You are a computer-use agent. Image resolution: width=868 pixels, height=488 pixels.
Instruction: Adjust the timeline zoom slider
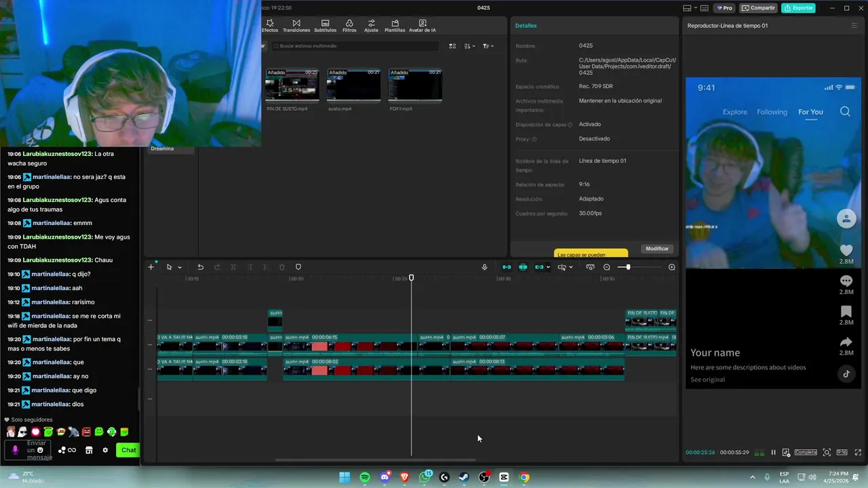[x=638, y=267]
